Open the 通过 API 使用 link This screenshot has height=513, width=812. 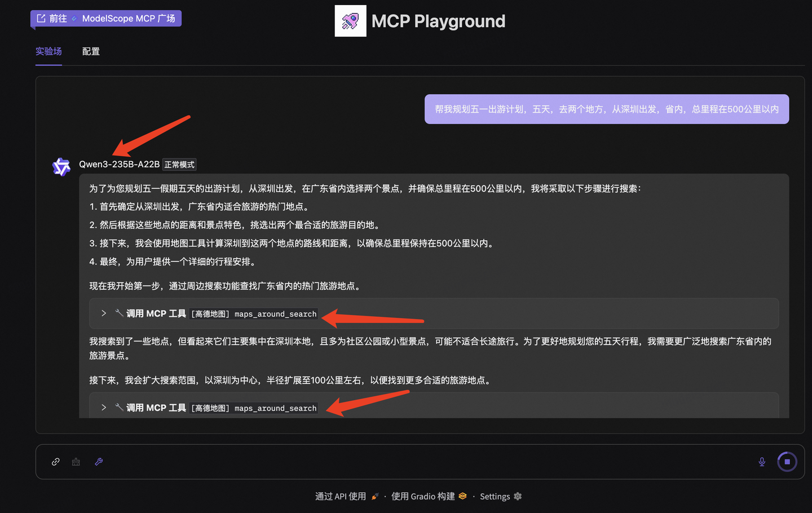[x=341, y=496]
